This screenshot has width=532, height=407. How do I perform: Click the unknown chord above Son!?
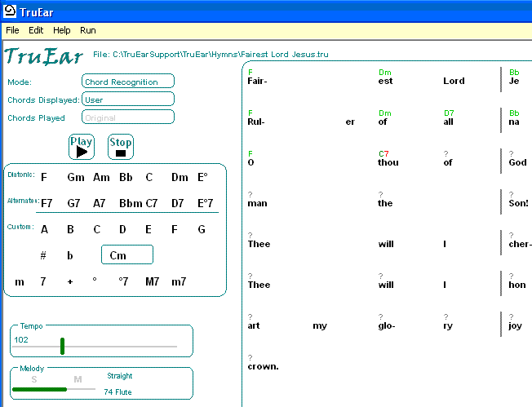(512, 194)
